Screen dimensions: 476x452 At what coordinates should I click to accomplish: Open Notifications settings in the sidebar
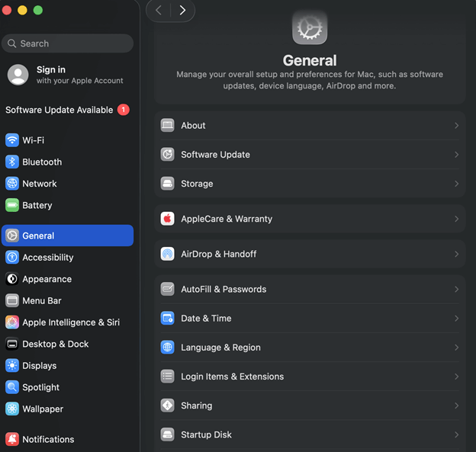(48, 439)
